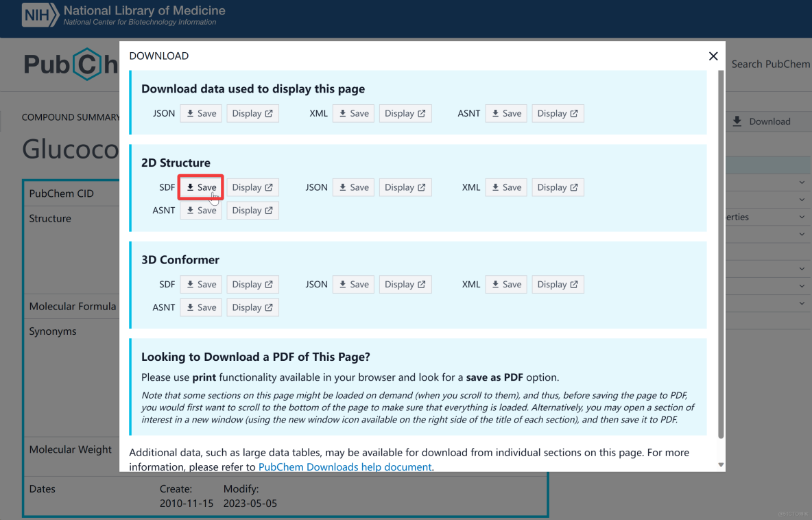Save page data as XML file
Screen dimensions: 812x520
coord(353,113)
